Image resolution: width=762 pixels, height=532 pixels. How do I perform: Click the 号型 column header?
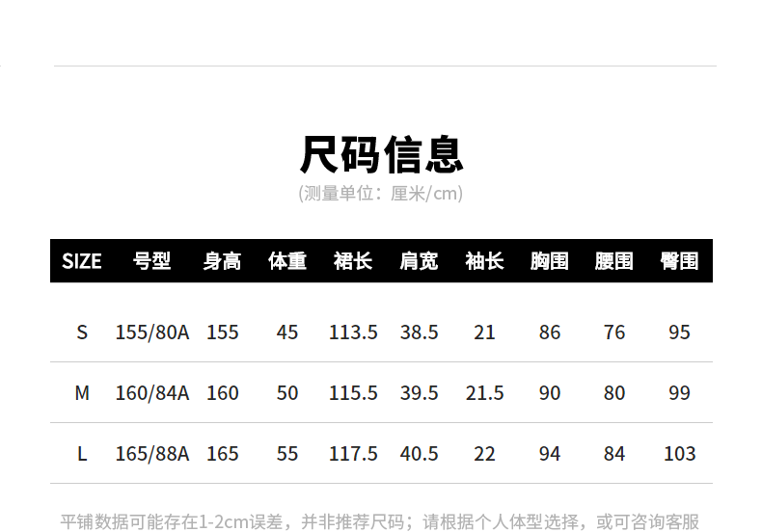click(152, 261)
